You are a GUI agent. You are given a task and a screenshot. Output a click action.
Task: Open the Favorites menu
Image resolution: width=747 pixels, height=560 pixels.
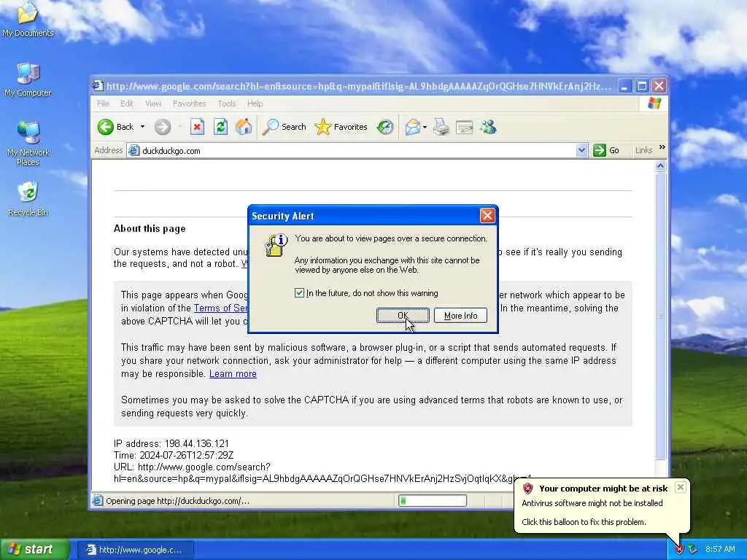(x=190, y=104)
